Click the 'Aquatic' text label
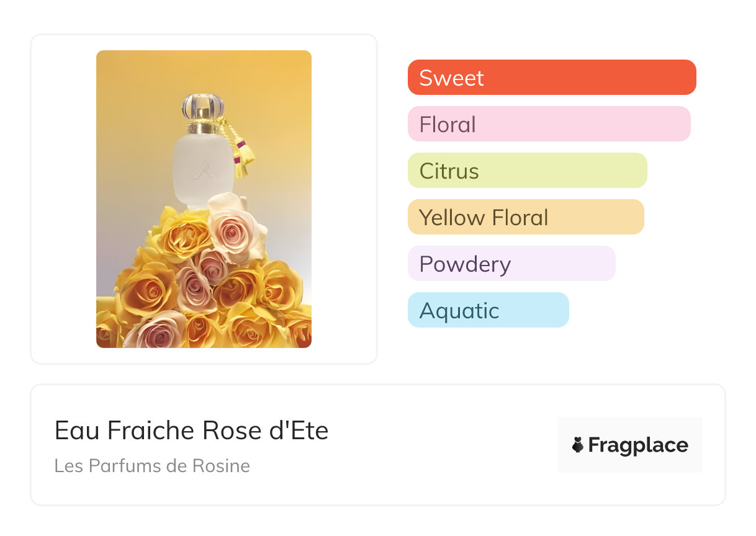Image resolution: width=756 pixels, height=536 pixels. pos(459,310)
